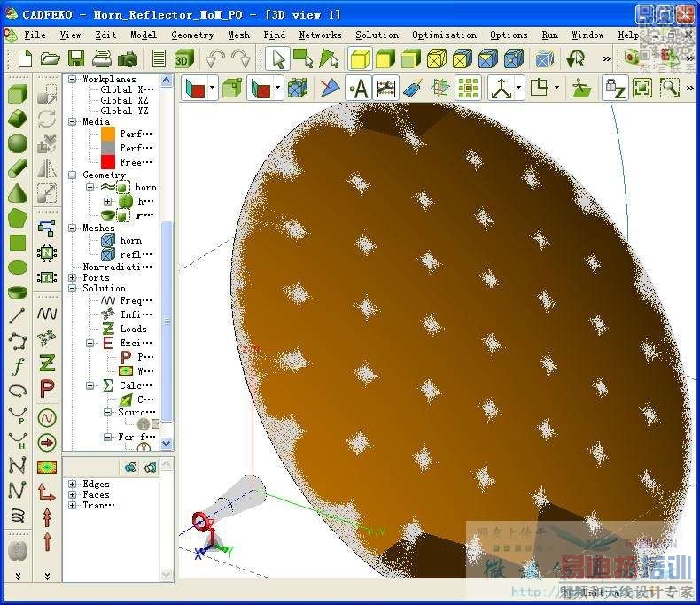Expand the Edges node in details panel
This screenshot has width=700, height=605.
click(x=72, y=485)
